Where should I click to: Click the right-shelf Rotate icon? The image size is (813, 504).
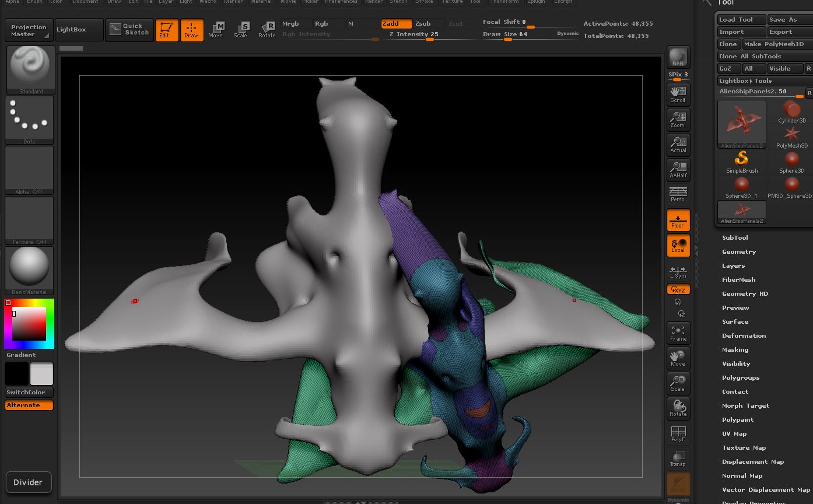[678, 408]
